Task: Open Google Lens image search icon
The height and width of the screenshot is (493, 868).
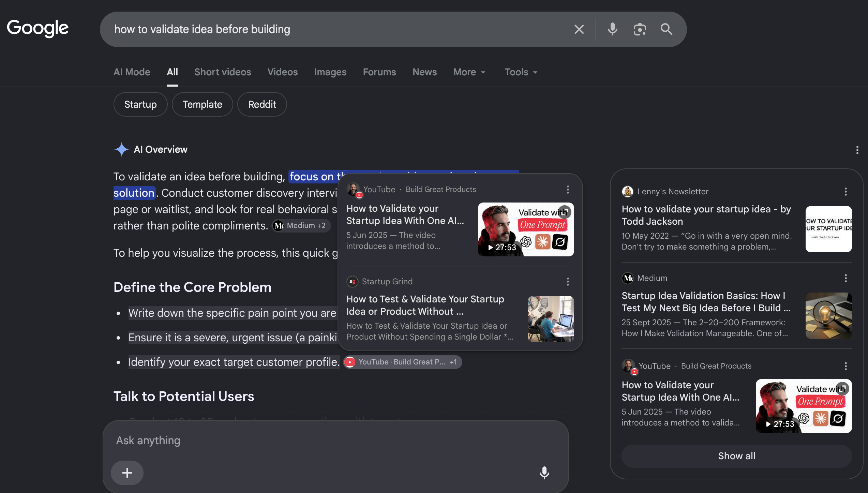Action: 640,29
